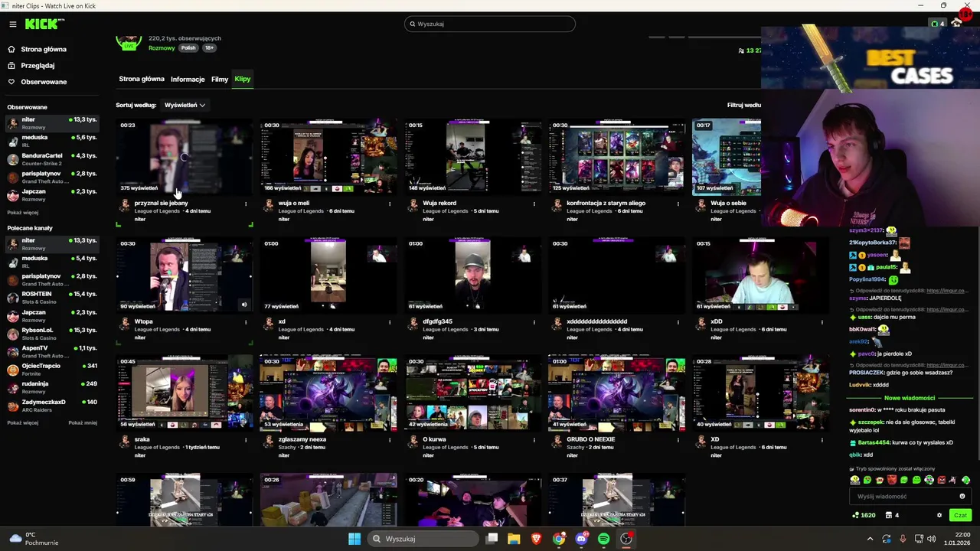Open options menu for 'zglaszamy neexa' clip

coord(390,440)
